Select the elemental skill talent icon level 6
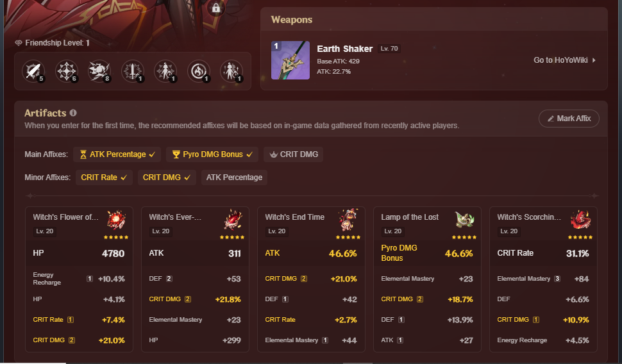The height and width of the screenshot is (364, 622). pos(66,71)
